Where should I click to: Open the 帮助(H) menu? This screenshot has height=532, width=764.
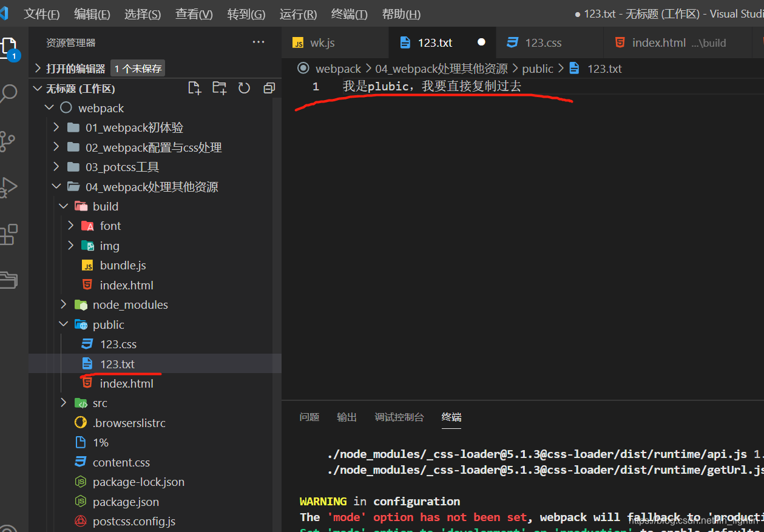[x=401, y=14]
